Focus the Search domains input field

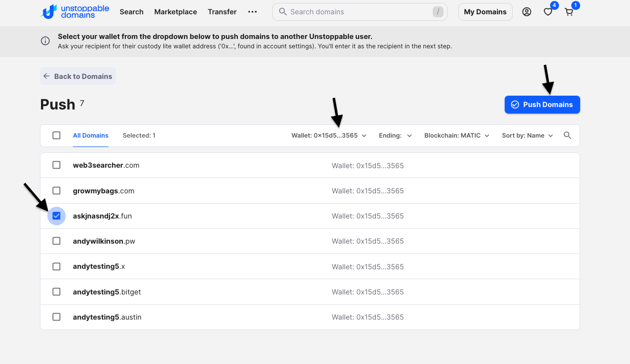point(360,12)
